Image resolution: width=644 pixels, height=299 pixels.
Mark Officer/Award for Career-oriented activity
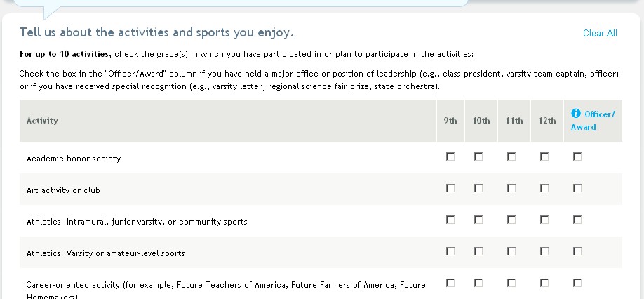click(x=577, y=283)
